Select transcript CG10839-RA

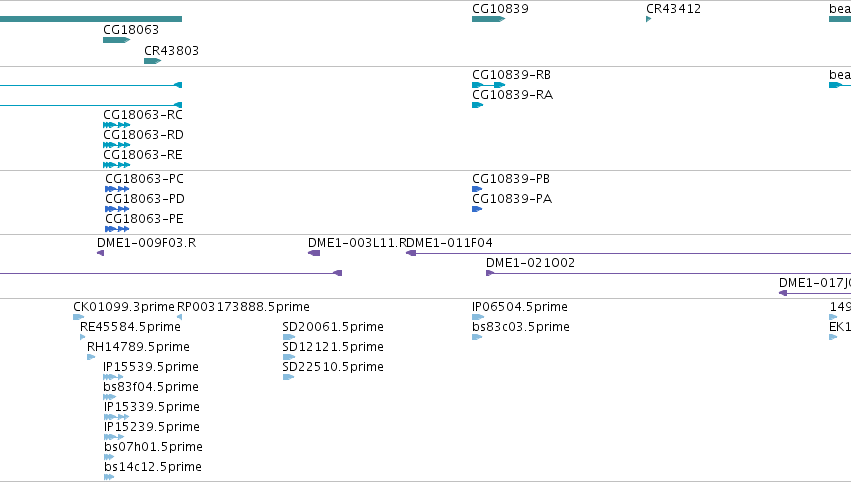512,94
